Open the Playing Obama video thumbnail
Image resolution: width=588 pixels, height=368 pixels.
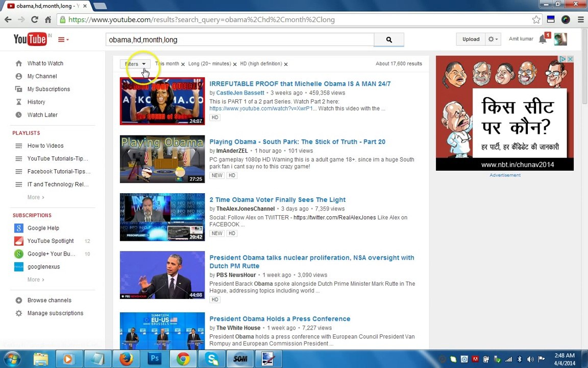(162, 159)
